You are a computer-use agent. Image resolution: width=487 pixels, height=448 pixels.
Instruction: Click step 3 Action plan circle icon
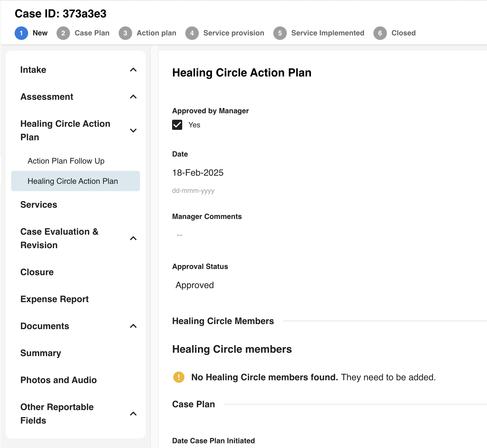(x=125, y=33)
